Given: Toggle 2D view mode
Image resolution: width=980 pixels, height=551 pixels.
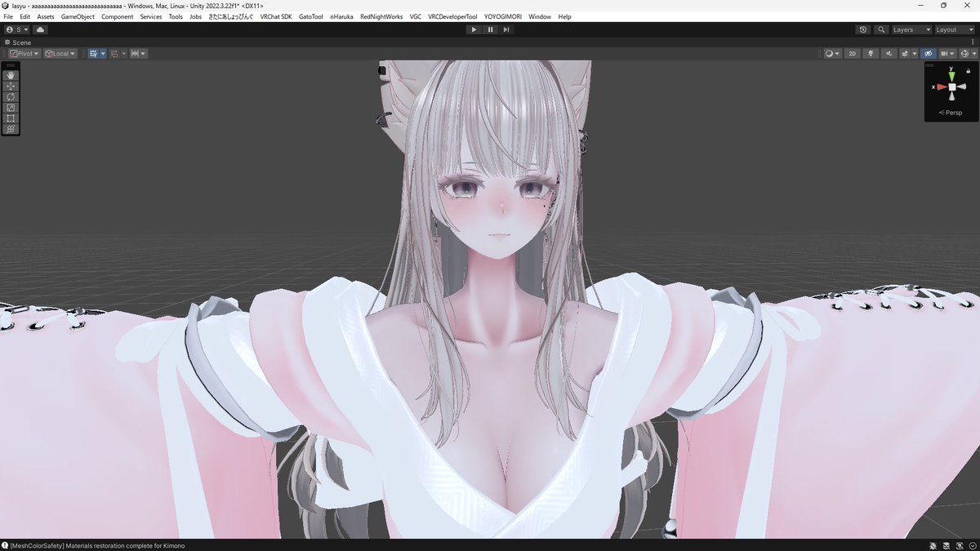Looking at the screenshot, I should [852, 53].
